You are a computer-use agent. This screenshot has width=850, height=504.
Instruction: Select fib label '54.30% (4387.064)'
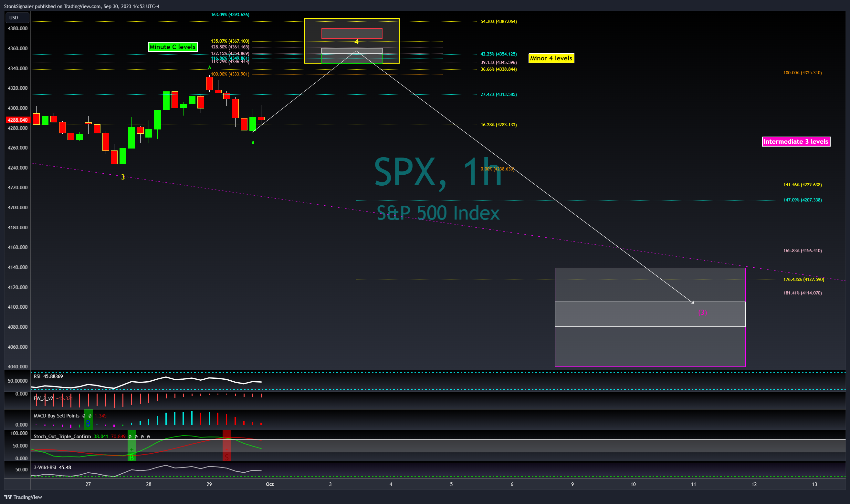pyautogui.click(x=498, y=21)
